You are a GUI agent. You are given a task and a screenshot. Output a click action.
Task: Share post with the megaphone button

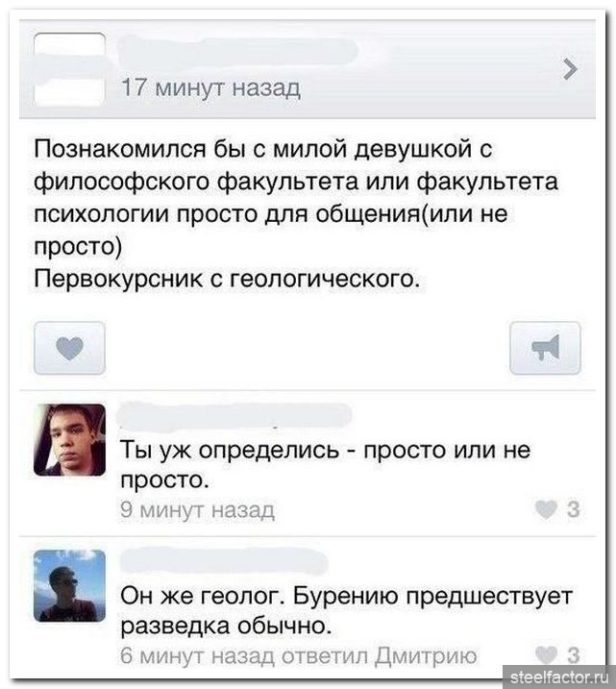(545, 348)
